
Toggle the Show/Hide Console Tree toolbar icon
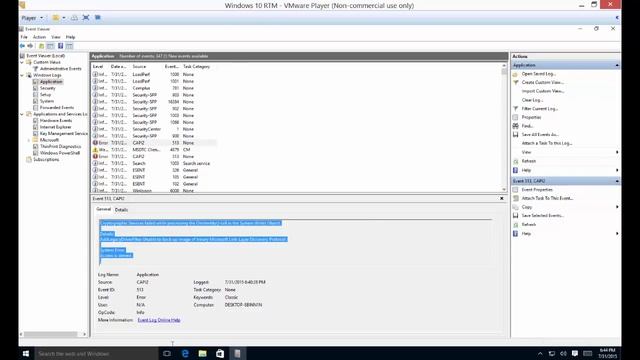50,46
